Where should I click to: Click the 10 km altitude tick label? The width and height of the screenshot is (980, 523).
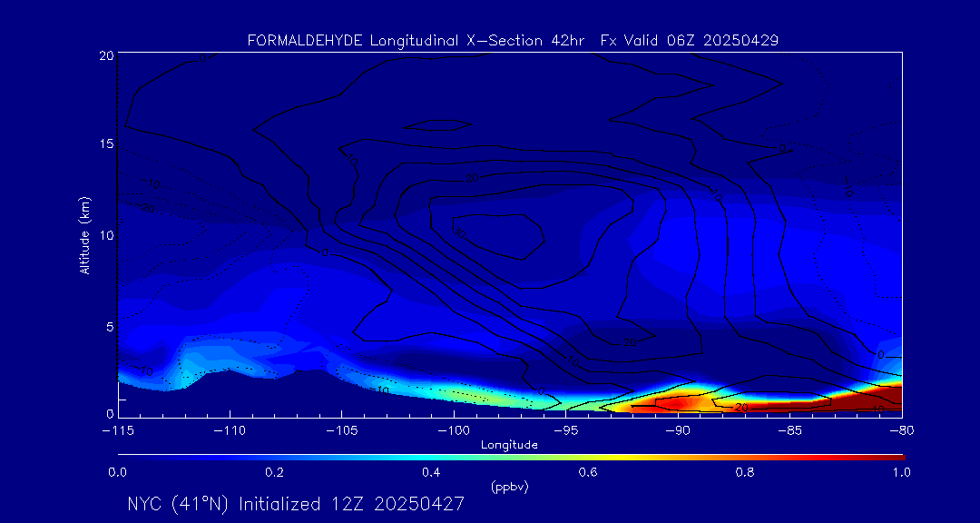pos(105,235)
